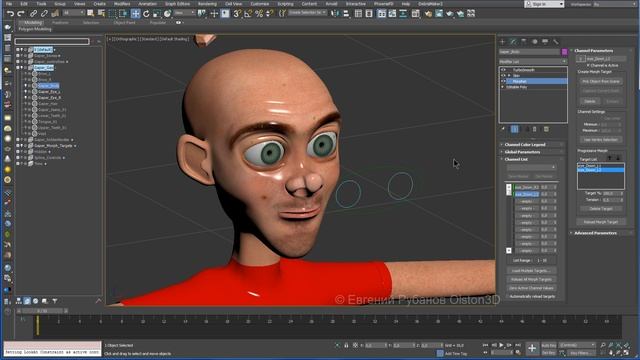The width and height of the screenshot is (640, 360).
Task: Expand the Global Parameters rollout
Action: click(532, 152)
